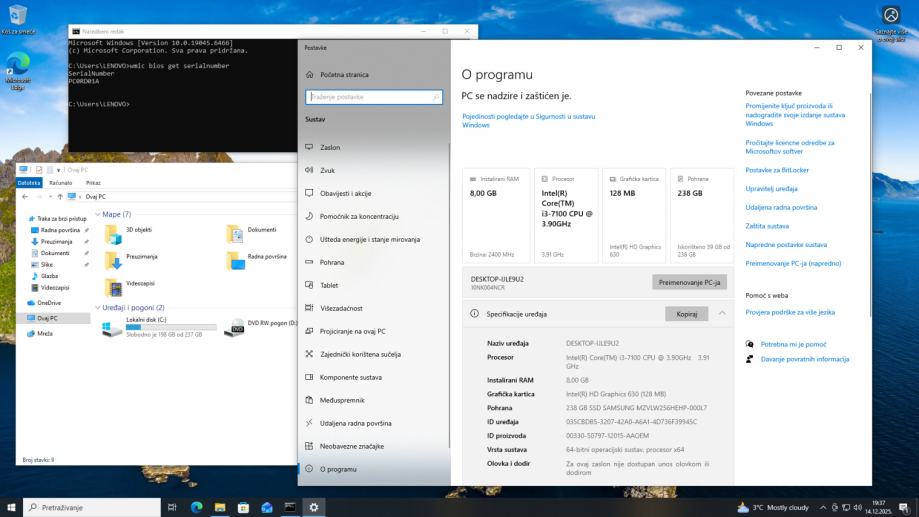The height and width of the screenshot is (517, 919).
Task: Open Task View on the taskbar
Action: pos(173,508)
